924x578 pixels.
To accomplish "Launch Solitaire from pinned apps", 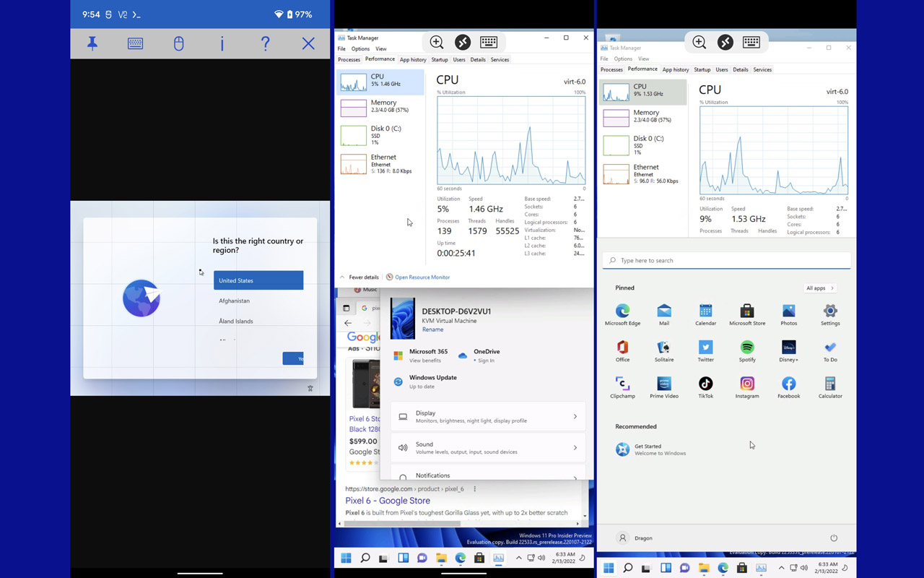I will 664,351.
